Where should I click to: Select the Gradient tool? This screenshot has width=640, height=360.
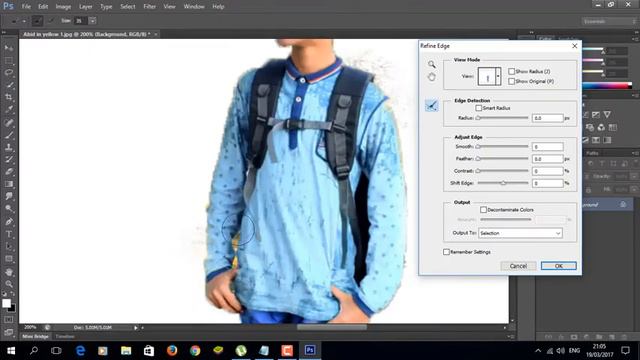pyautogui.click(x=9, y=184)
